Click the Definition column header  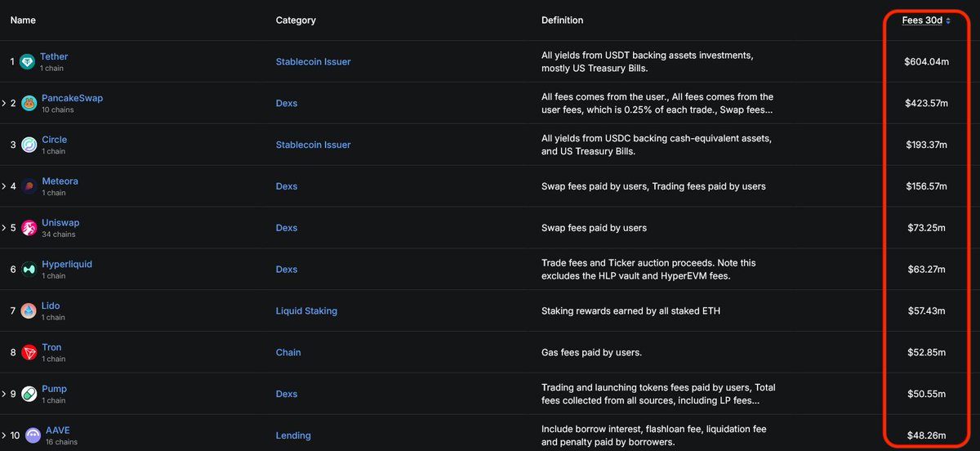point(563,20)
